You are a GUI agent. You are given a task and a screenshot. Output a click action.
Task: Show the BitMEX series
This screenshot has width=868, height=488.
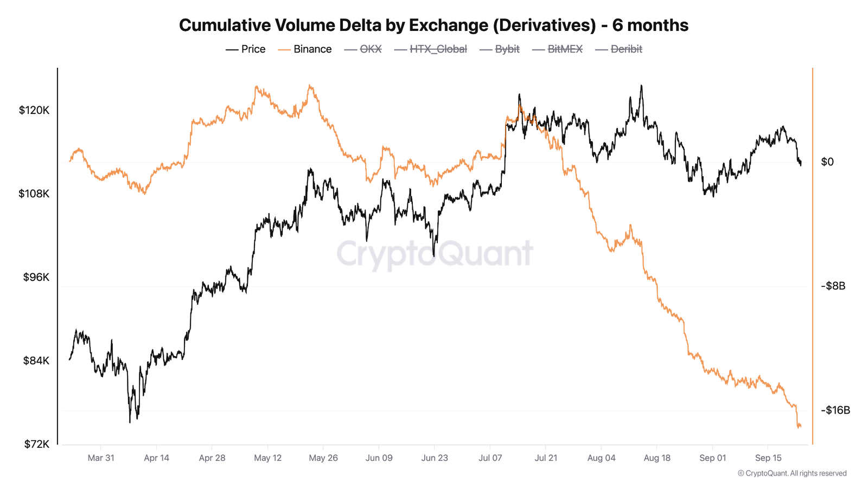coord(565,49)
